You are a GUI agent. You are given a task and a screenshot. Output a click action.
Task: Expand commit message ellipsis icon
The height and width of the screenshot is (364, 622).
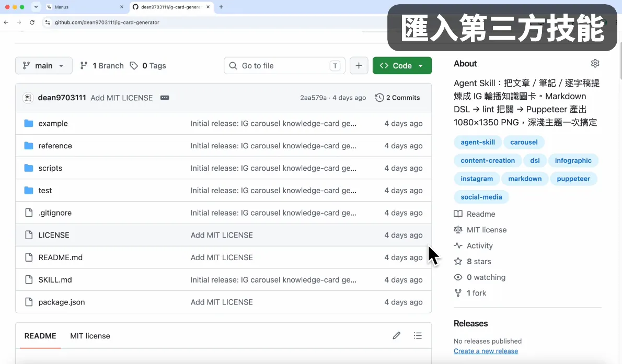(165, 98)
